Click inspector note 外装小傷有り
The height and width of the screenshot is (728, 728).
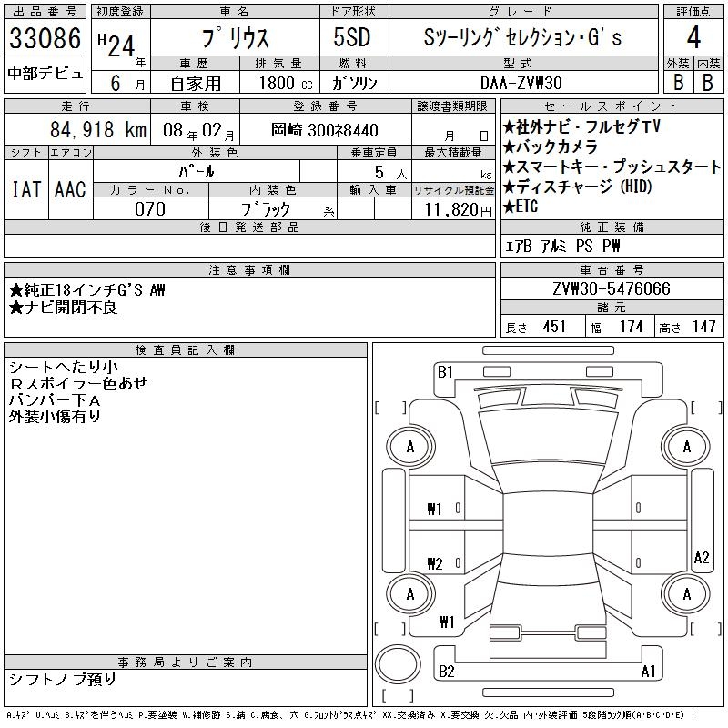pos(55,417)
